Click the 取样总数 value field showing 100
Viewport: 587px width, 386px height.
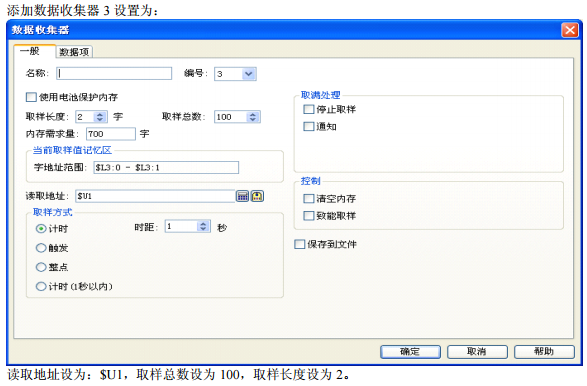point(231,117)
